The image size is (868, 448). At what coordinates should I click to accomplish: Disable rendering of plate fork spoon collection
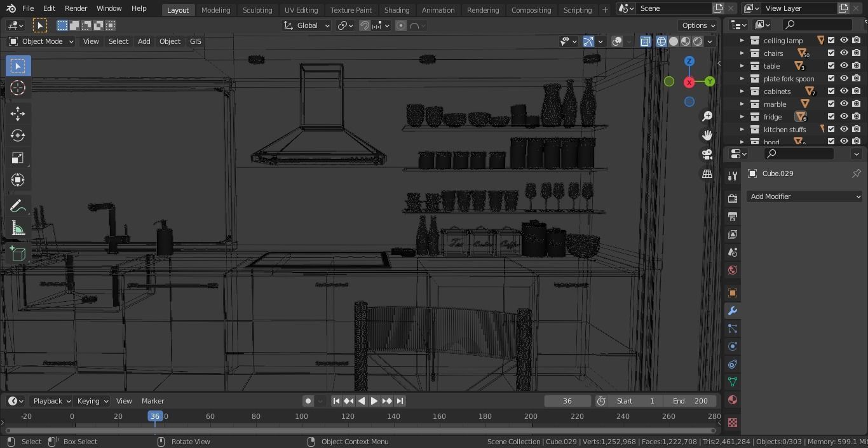857,78
